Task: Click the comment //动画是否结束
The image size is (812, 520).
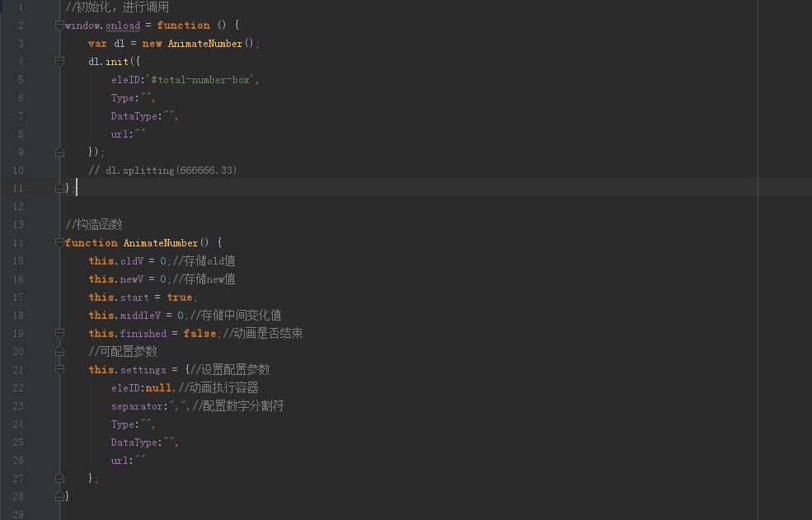Action: pos(262,333)
